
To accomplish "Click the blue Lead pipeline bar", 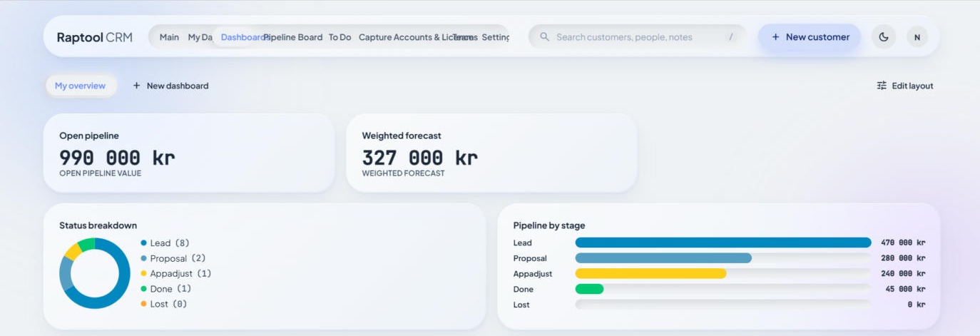I will coord(723,243).
